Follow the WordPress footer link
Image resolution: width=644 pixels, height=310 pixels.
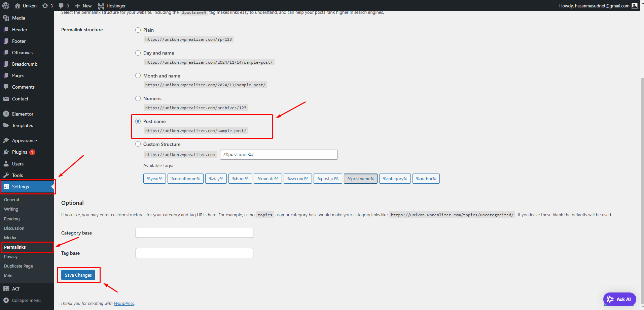[123, 303]
